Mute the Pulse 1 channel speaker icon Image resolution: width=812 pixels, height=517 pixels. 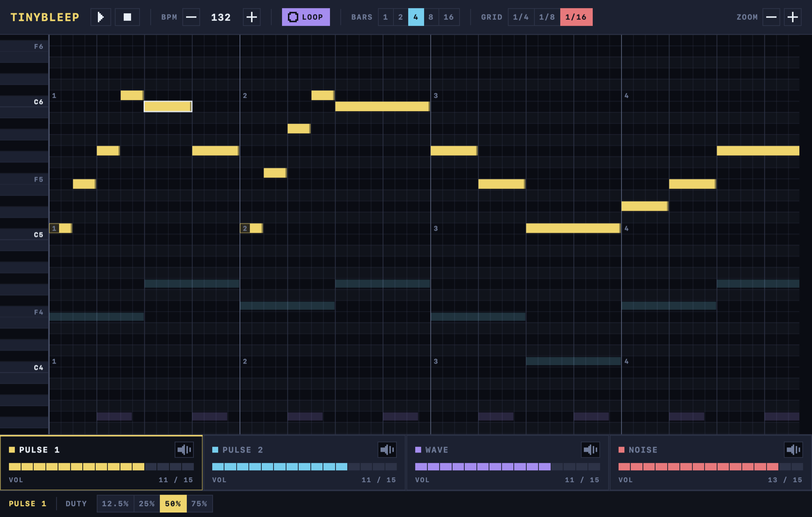184,449
